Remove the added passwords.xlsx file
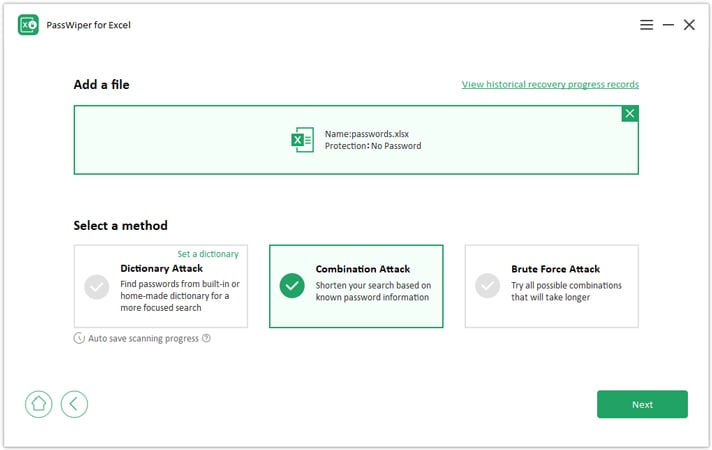Viewport: 712px width, 450px height. 630,114
